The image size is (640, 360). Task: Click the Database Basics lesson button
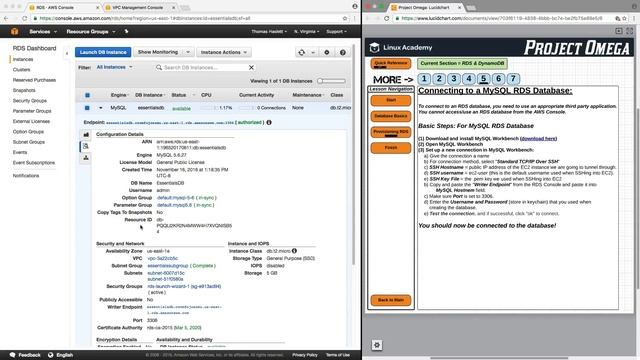click(391, 116)
